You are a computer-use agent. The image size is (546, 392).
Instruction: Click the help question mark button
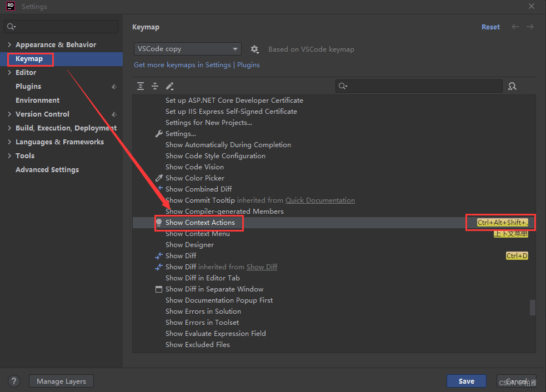click(x=14, y=381)
